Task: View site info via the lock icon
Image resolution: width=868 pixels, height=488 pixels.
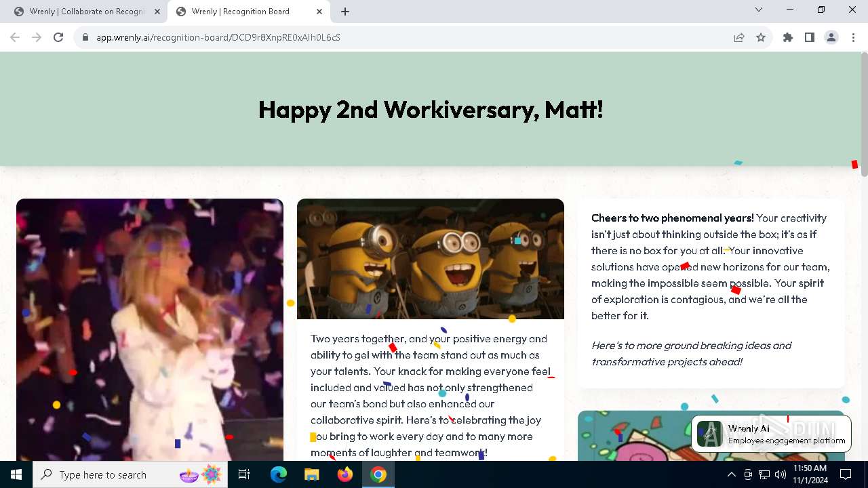Action: (85, 37)
